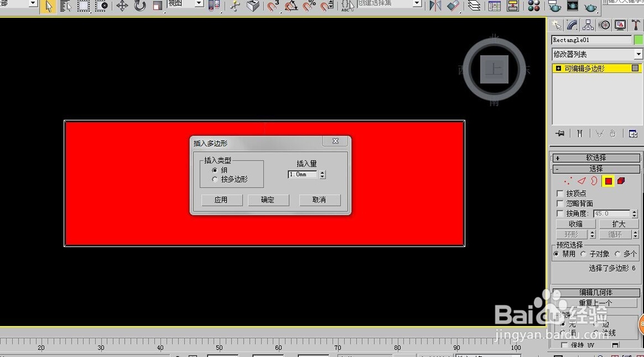Click 重复上一个 button
The image size is (644, 357).
tap(596, 303)
